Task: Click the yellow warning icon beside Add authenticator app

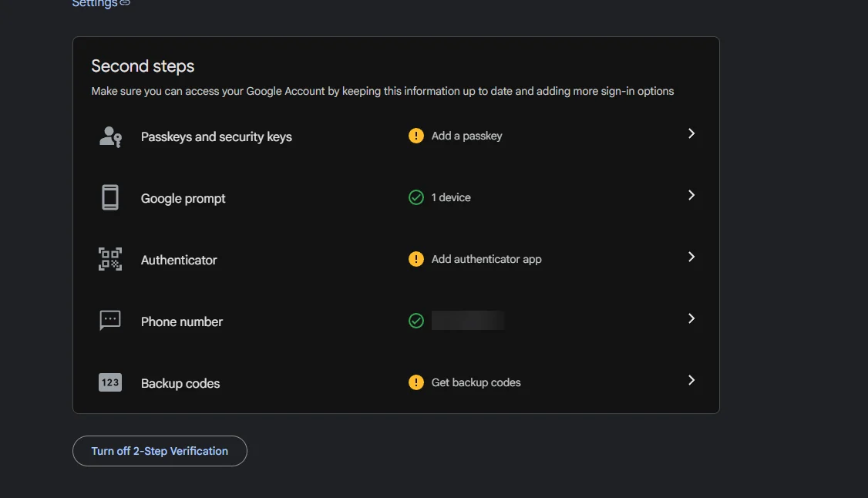Action: pos(416,259)
